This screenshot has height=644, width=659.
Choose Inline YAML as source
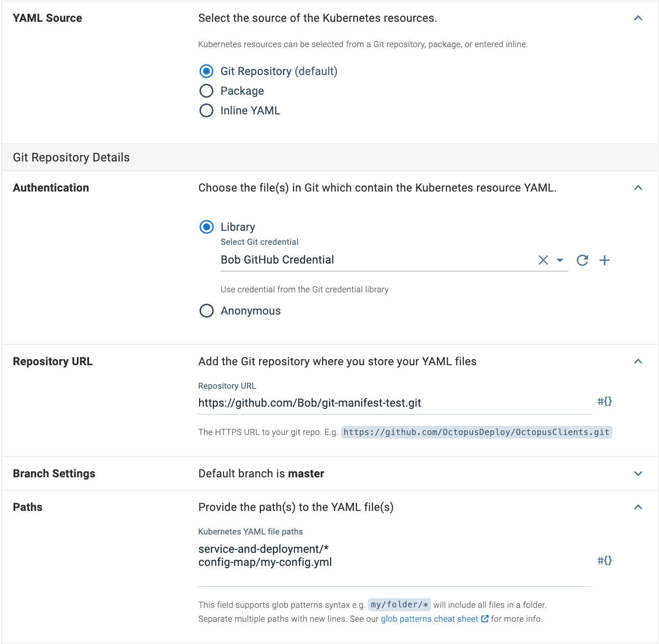(206, 110)
